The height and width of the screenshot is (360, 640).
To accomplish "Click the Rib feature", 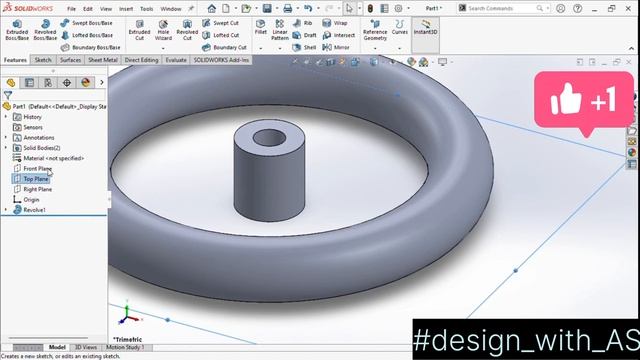I will [x=302, y=23].
